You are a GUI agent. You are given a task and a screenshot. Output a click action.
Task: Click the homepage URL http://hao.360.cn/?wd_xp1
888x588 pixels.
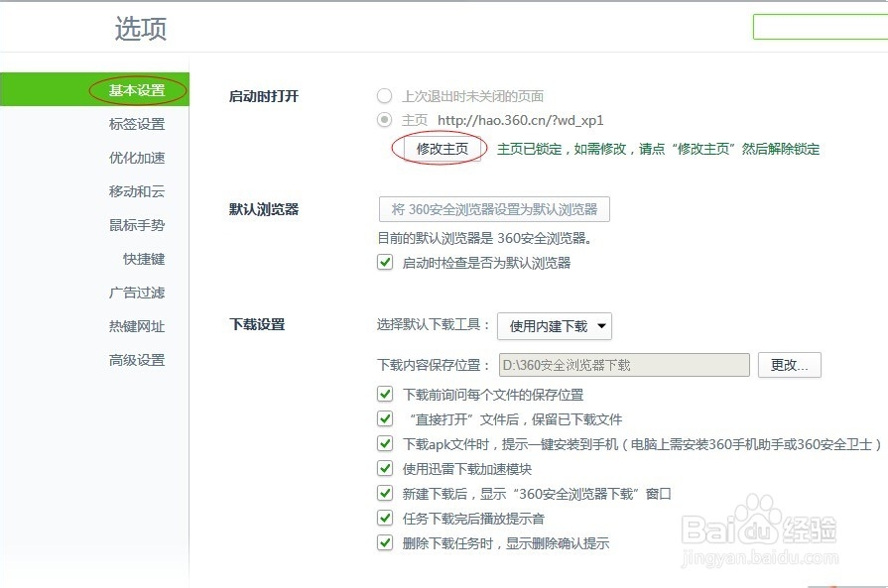pyautogui.click(x=521, y=120)
